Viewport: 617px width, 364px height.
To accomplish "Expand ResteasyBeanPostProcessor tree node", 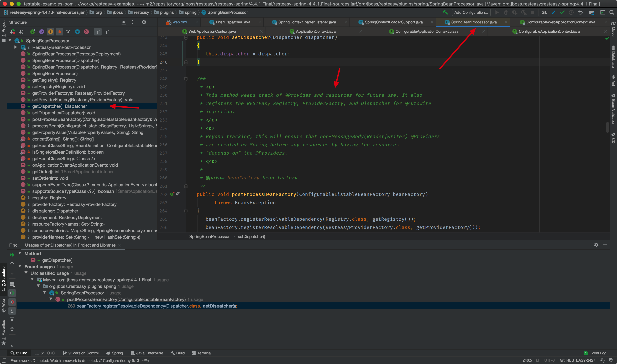I will [x=16, y=47].
